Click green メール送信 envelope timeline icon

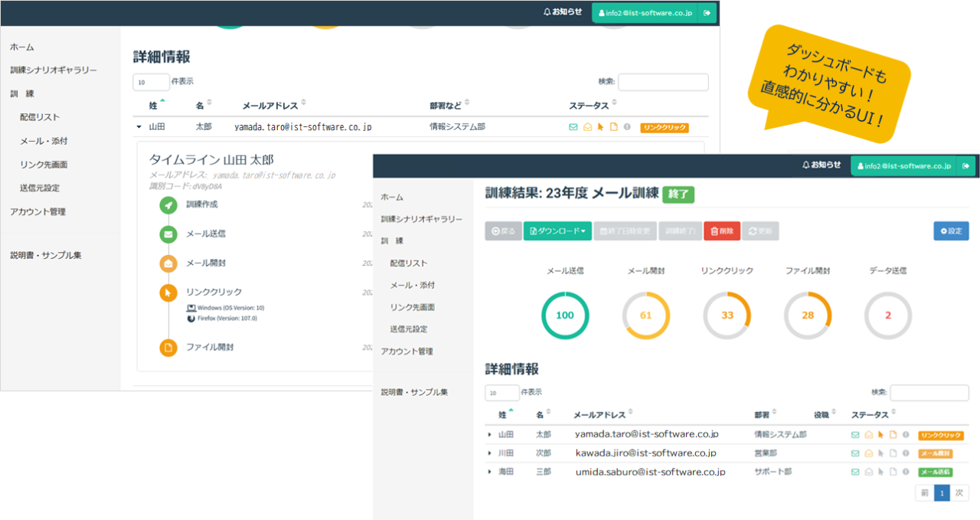pyautogui.click(x=168, y=234)
